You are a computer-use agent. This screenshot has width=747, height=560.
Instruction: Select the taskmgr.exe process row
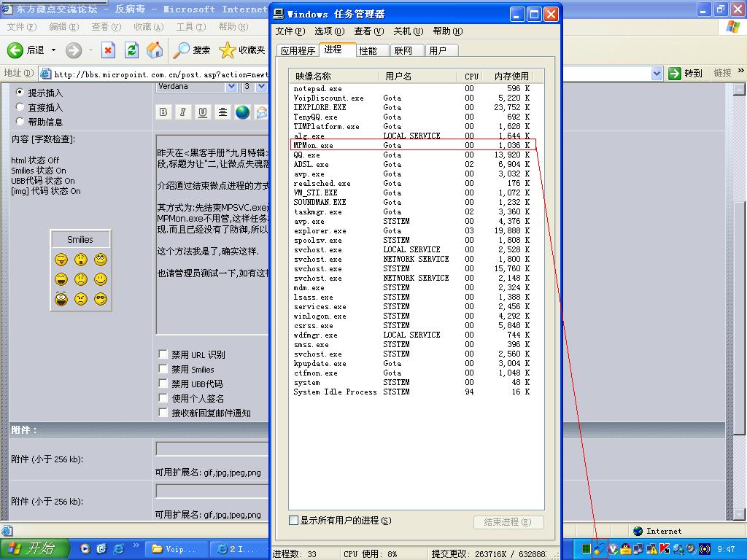tap(413, 211)
